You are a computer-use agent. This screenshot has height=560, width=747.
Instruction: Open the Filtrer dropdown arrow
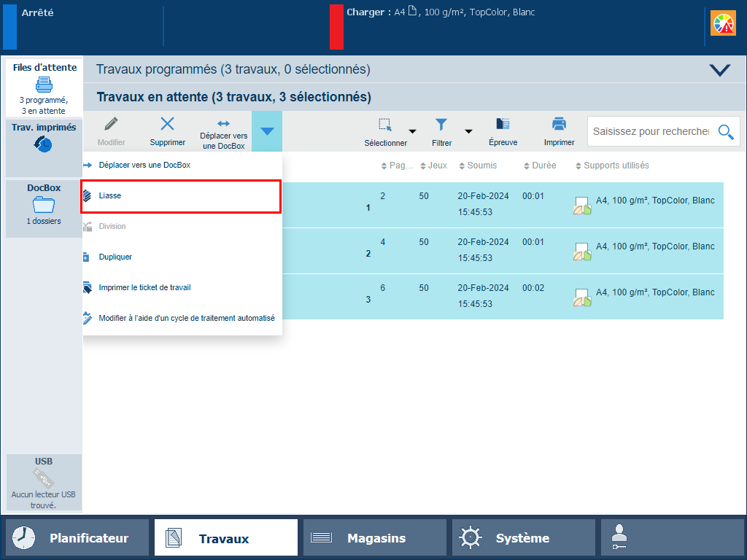tap(468, 132)
